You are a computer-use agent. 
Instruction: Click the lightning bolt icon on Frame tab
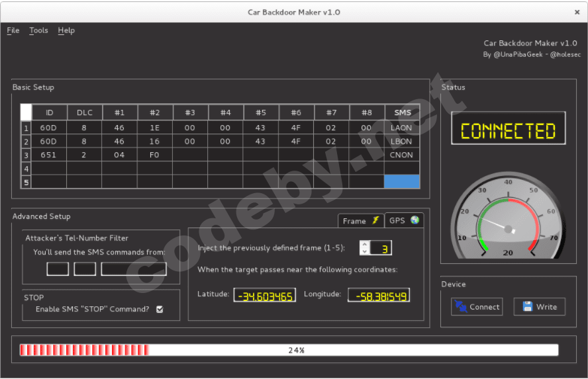pyautogui.click(x=375, y=220)
